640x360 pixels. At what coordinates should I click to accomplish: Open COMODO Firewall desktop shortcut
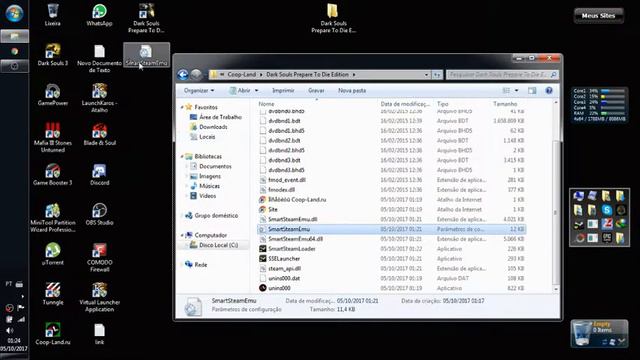pyautogui.click(x=99, y=258)
